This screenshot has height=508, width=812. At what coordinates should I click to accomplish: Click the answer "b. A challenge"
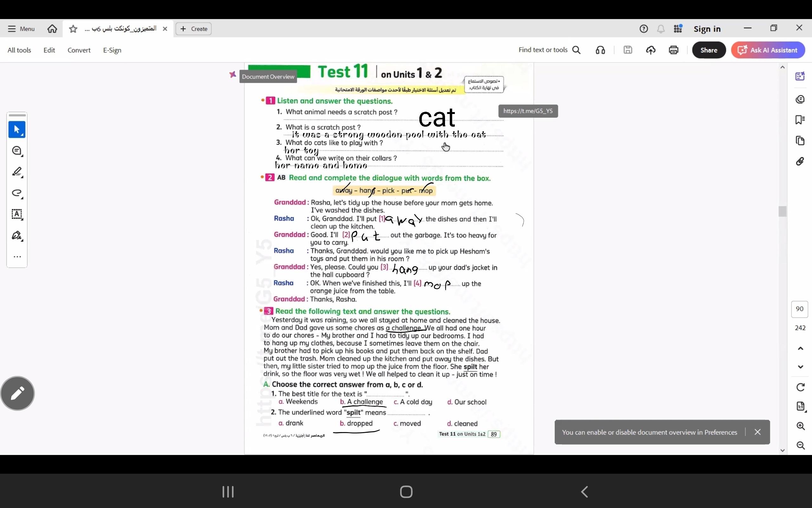(361, 402)
